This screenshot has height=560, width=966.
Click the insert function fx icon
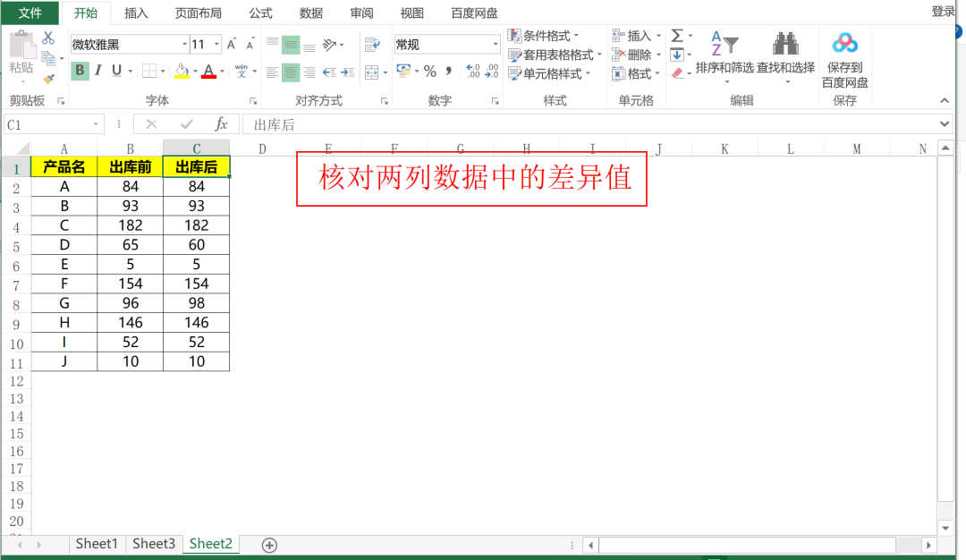[x=221, y=124]
